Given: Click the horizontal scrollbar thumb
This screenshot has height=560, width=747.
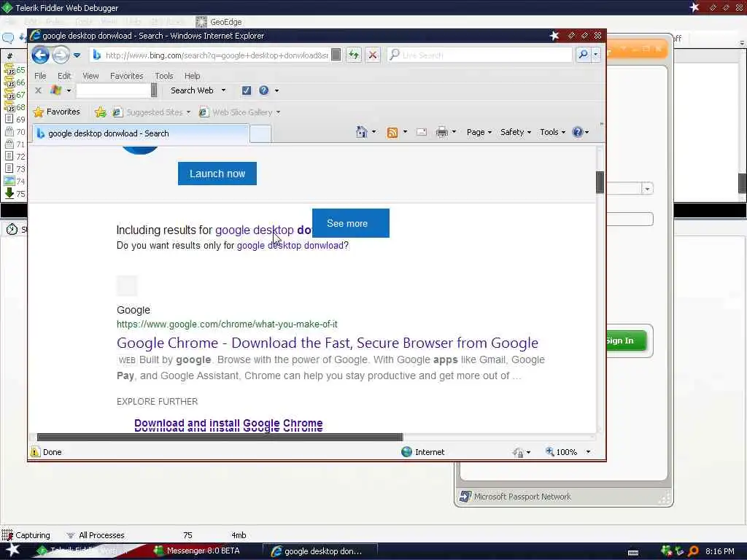Looking at the screenshot, I should tap(220, 437).
